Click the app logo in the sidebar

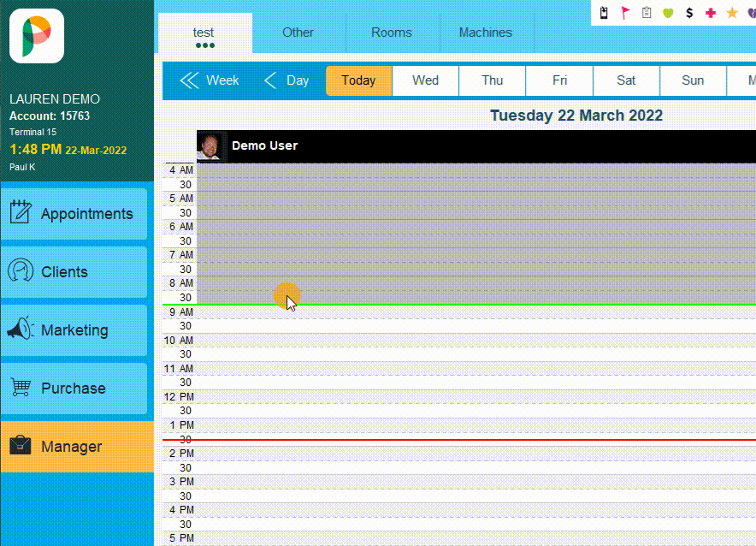tap(37, 36)
